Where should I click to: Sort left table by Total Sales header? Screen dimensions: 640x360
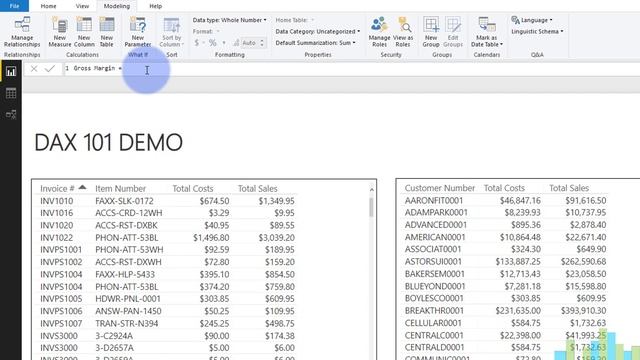[x=258, y=189]
